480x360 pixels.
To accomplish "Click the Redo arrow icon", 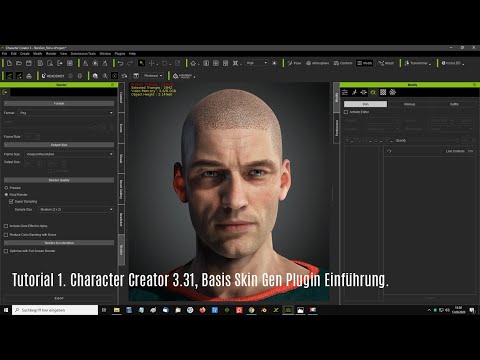I will click(x=130, y=63).
